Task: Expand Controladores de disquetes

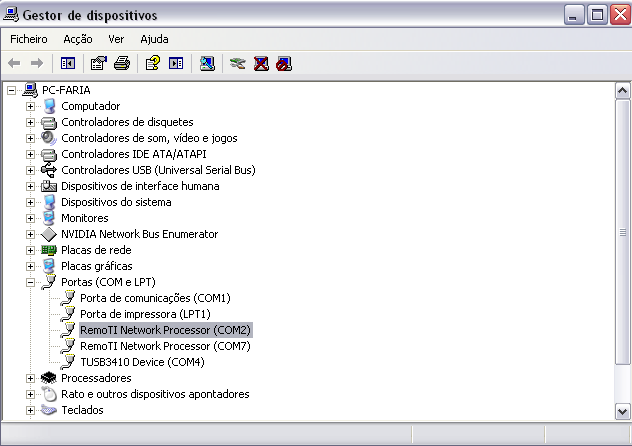Action: coord(30,122)
